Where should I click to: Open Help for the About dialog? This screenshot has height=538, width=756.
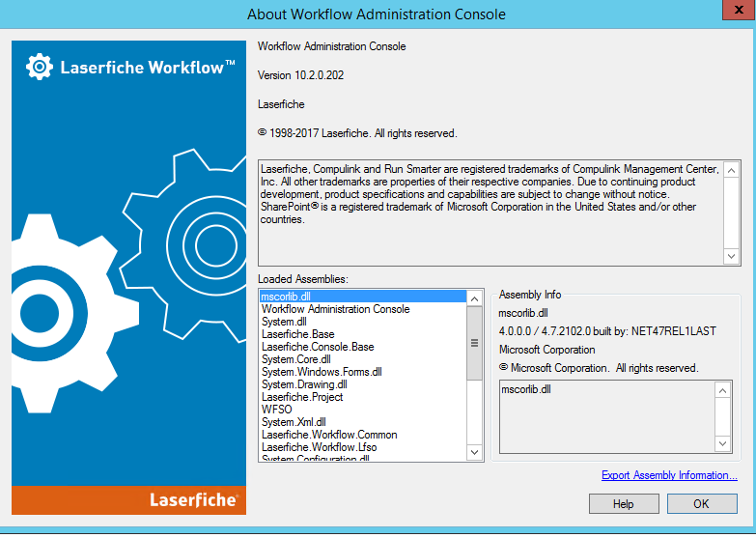click(624, 504)
